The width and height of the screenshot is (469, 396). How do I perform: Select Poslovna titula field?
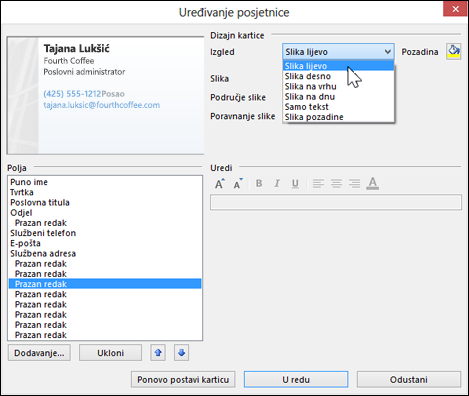(x=105, y=203)
